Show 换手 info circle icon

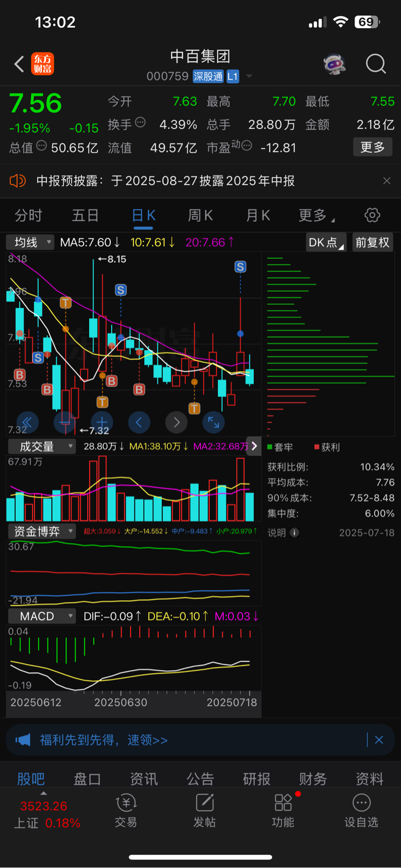click(x=140, y=123)
